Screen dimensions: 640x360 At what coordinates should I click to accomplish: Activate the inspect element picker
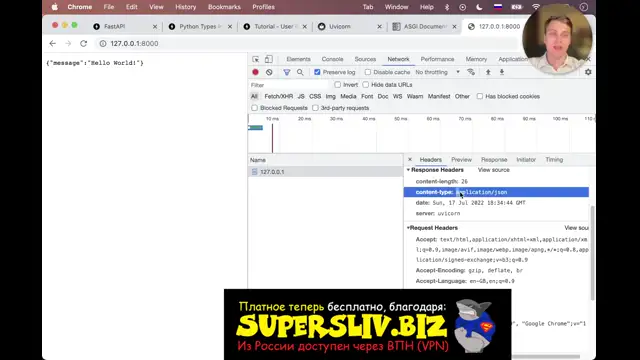[x=256, y=59]
